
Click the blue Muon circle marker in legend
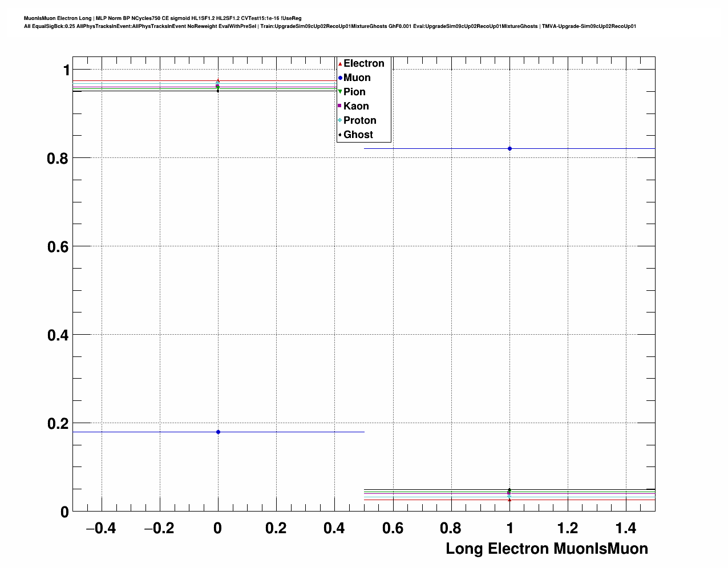(340, 78)
